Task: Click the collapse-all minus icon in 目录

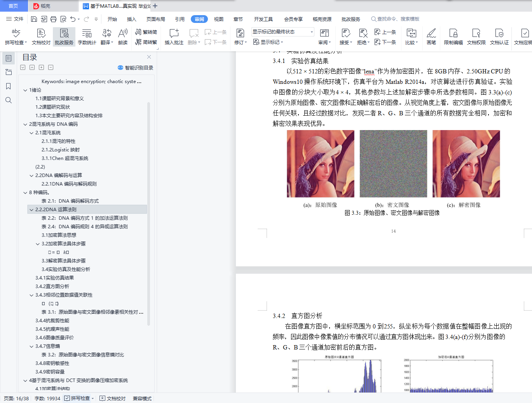Action: (51, 68)
